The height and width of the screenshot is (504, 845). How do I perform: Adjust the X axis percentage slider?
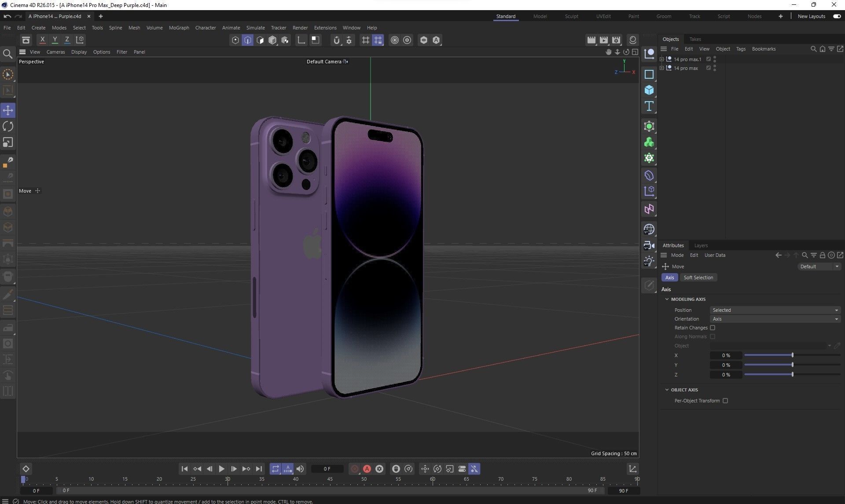[x=792, y=355]
